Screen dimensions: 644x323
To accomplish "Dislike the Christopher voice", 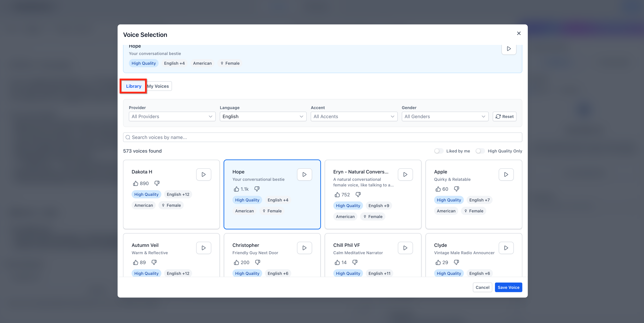I will (x=258, y=263).
